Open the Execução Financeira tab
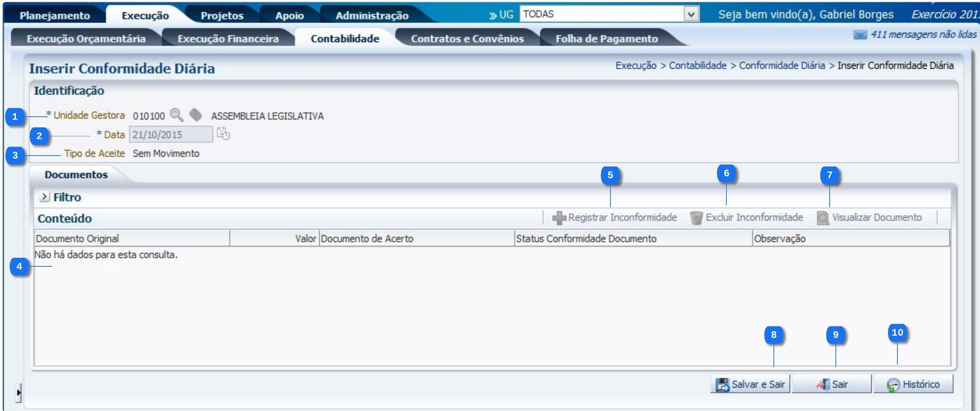980x411 pixels. (228, 39)
